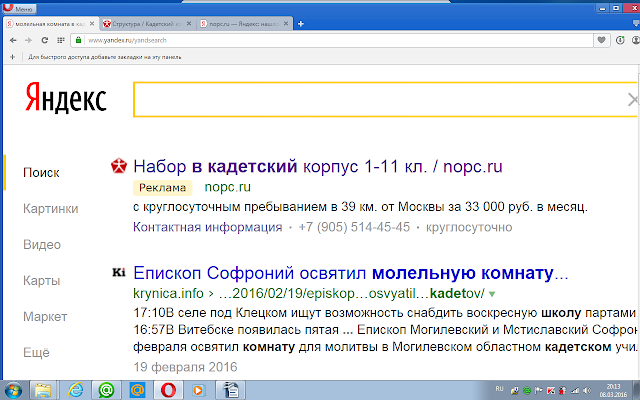Open the last pinned taskbar program icon
This screenshot has height=400, width=640.
[231, 391]
